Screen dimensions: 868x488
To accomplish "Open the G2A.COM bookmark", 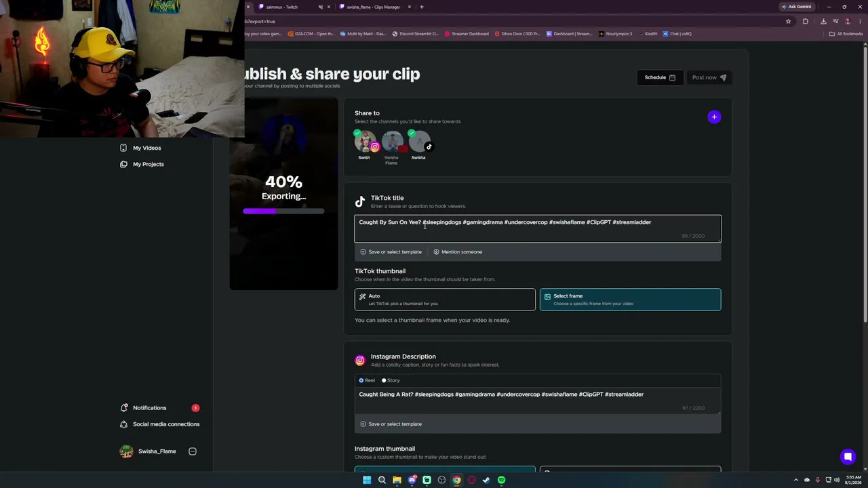I will (x=311, y=34).
